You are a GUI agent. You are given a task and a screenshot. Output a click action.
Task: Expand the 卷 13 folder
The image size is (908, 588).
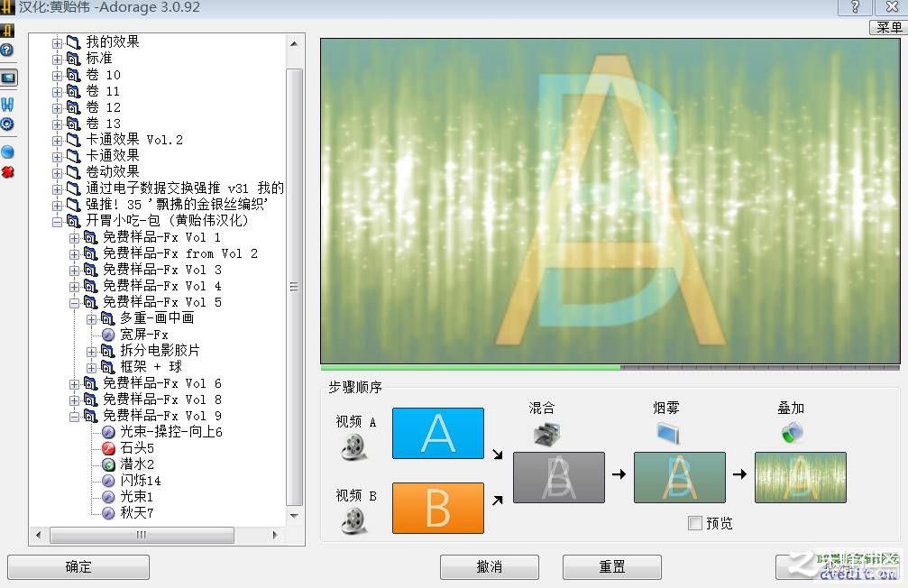pyautogui.click(x=57, y=124)
